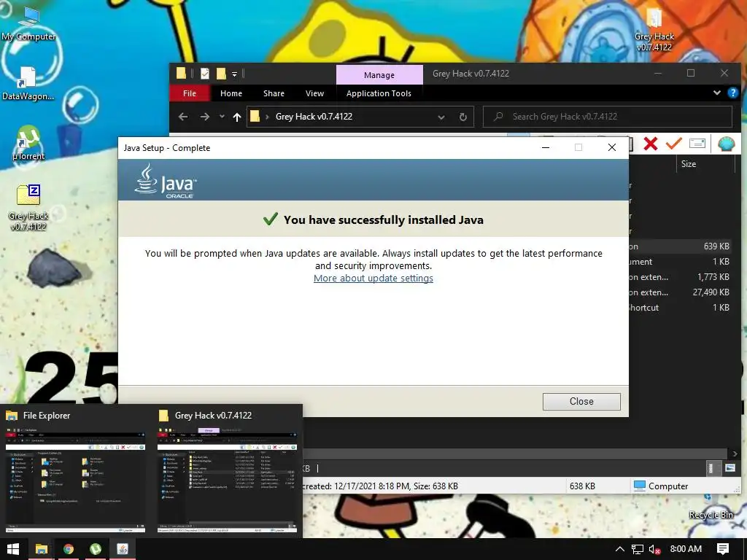Click the Search Grey Hack v0.7.4122 field

[x=608, y=117]
